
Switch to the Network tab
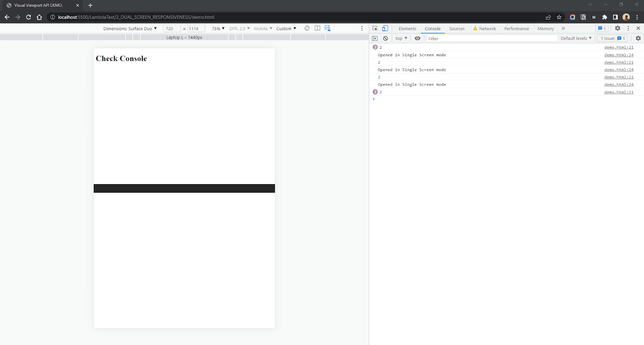pos(484,29)
